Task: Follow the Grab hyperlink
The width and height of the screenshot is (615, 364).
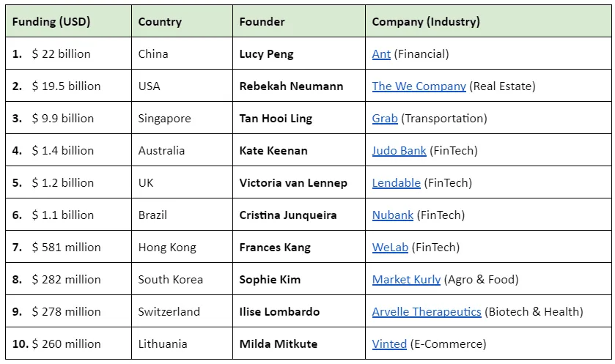Action: (385, 119)
